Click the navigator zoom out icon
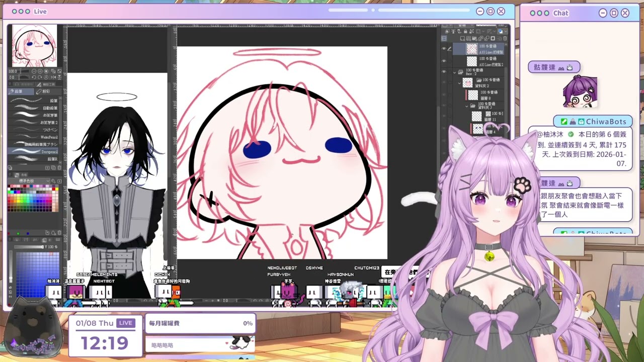The image size is (644, 362). click(x=34, y=71)
